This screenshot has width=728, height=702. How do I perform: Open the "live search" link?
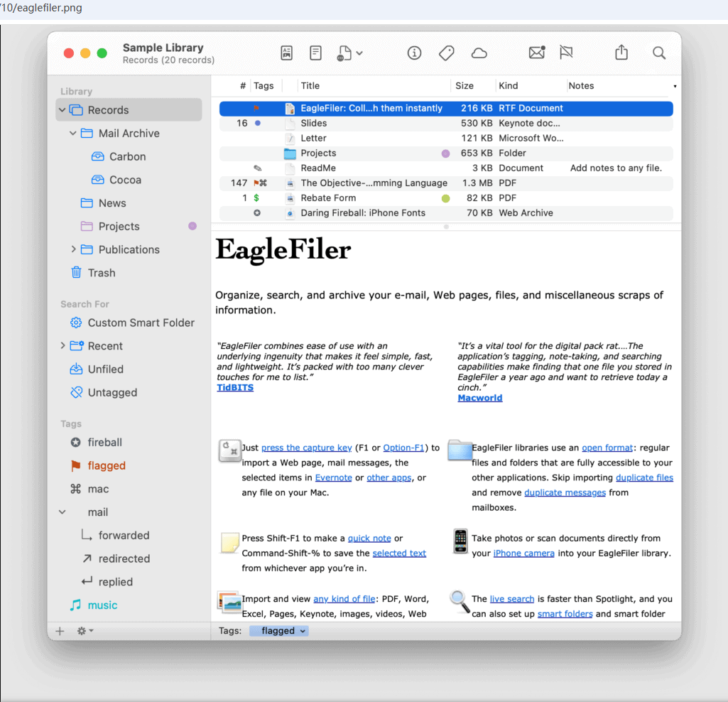point(511,599)
